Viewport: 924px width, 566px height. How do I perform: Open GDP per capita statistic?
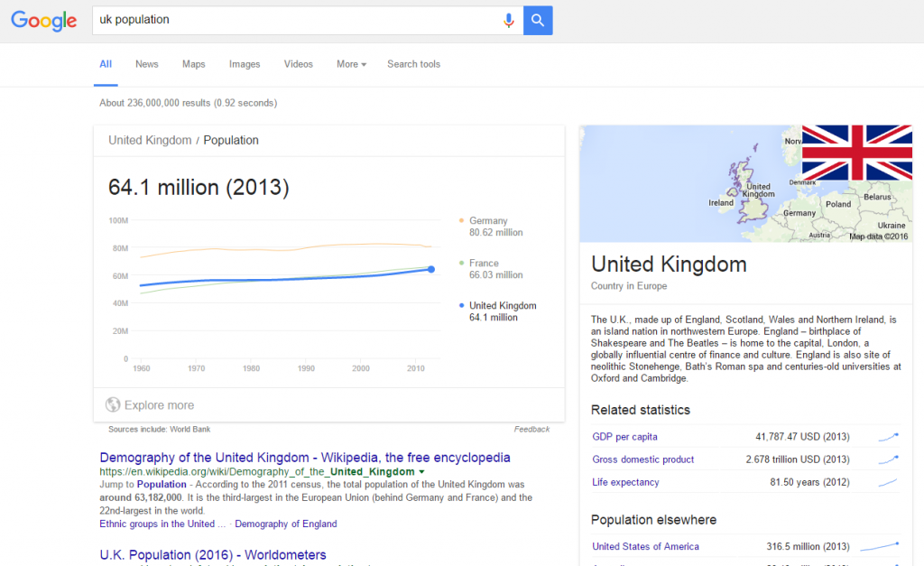click(x=624, y=437)
